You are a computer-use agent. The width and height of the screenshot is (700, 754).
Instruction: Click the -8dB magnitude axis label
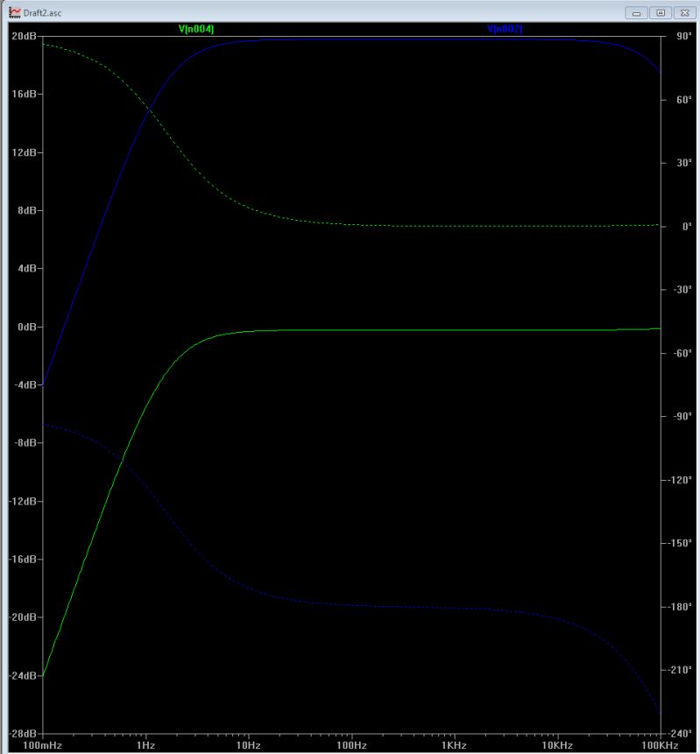pos(25,442)
